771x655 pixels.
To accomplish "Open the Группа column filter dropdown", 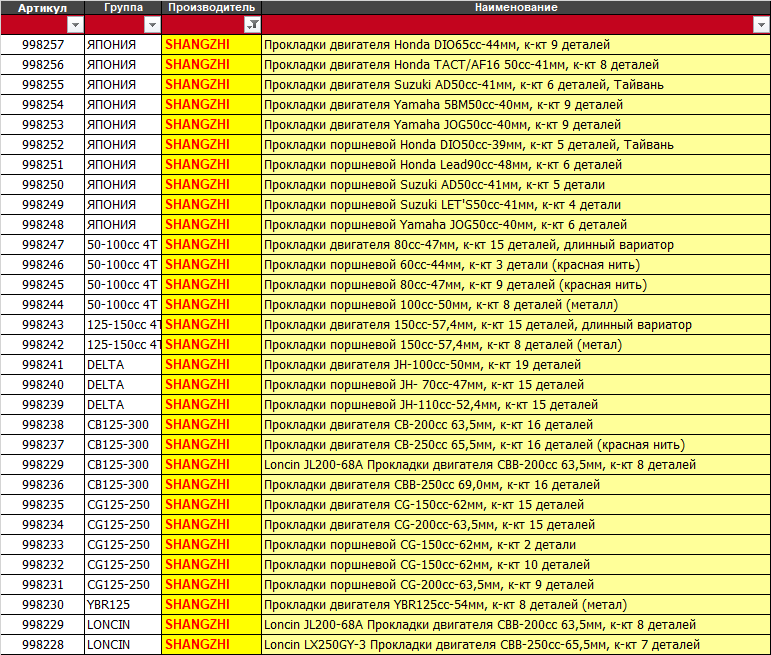I will click(152, 25).
